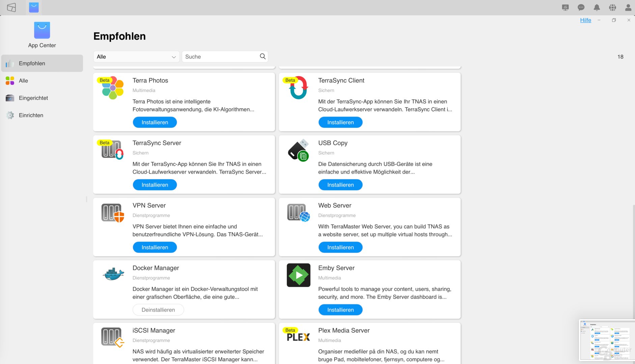The width and height of the screenshot is (635, 364).
Task: Select the USB Copy drive icon
Action: point(298,150)
